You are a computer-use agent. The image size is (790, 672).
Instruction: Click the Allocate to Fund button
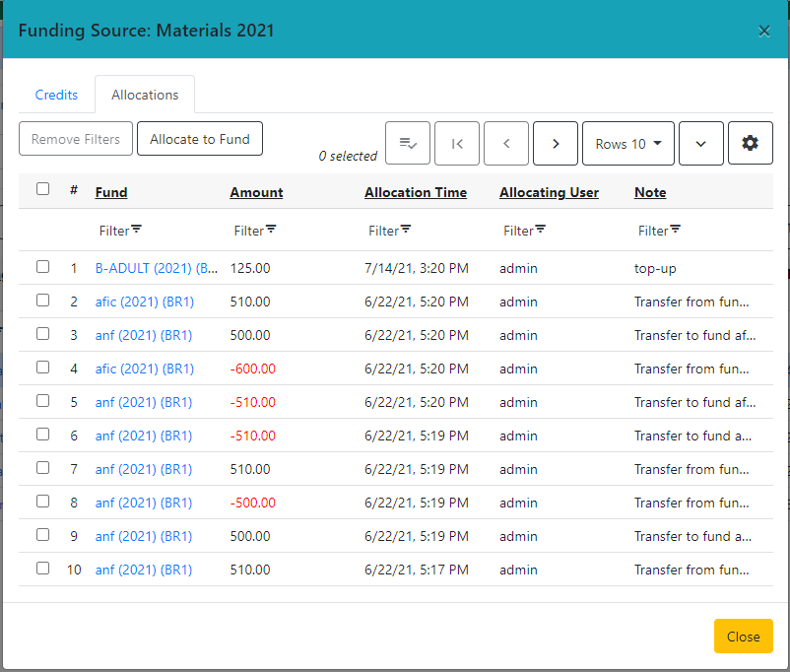(199, 138)
